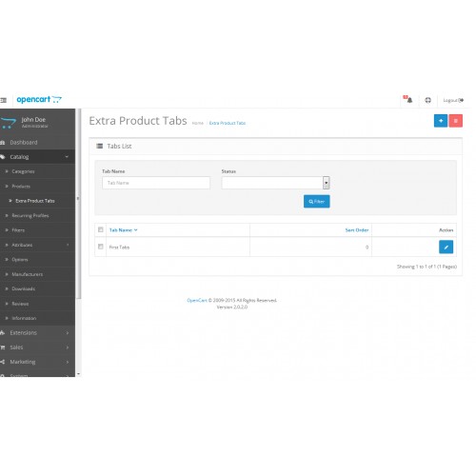Click the Home breadcrumb link
Screen dimensions: 476x476
pyautogui.click(x=197, y=123)
